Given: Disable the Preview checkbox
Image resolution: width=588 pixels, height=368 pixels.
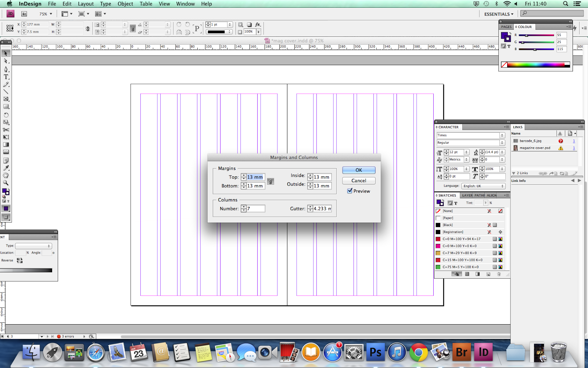Looking at the screenshot, I should click(350, 191).
